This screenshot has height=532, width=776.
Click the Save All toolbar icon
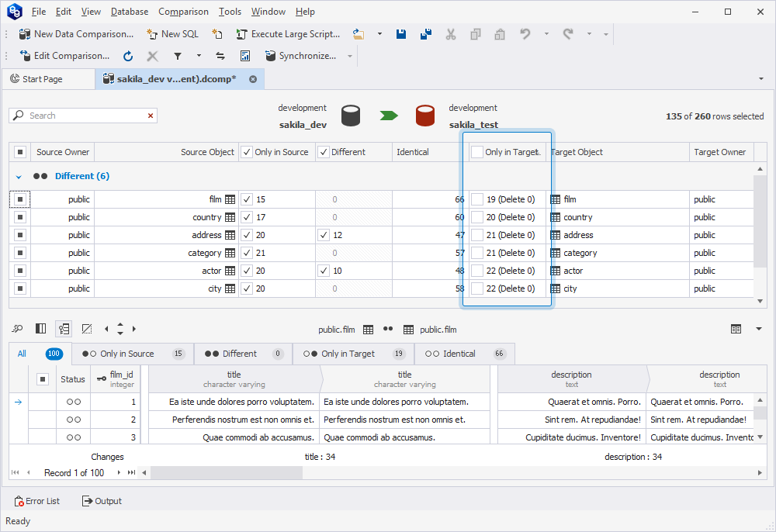pos(425,34)
